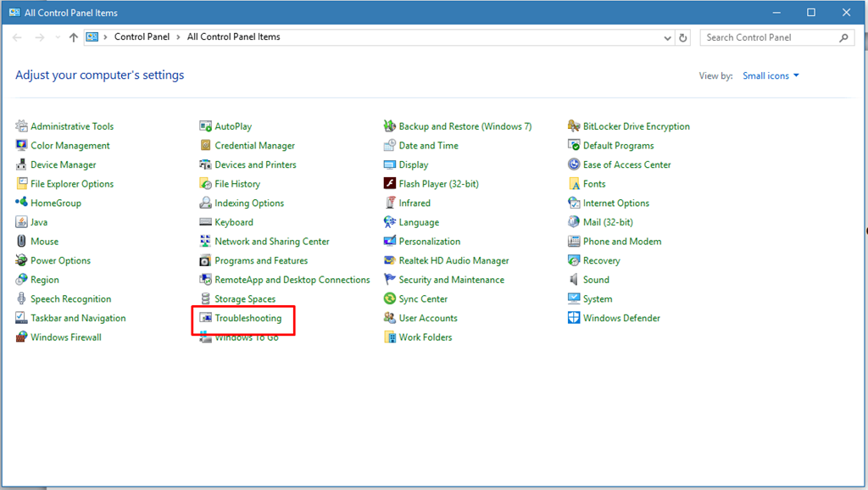Image resolution: width=868 pixels, height=490 pixels.
Task: Click All Control Panel Items breadcrumb
Action: point(233,37)
